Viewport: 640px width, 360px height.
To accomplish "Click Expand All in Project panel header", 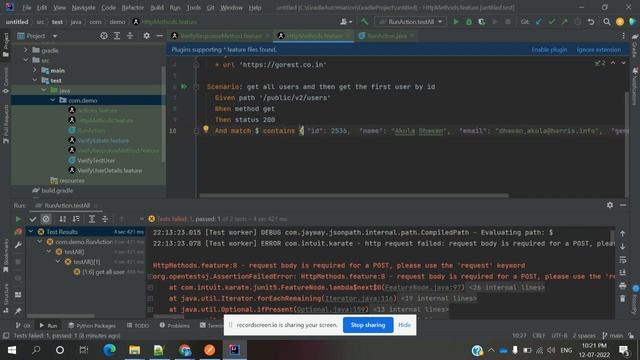I will click(117, 36).
